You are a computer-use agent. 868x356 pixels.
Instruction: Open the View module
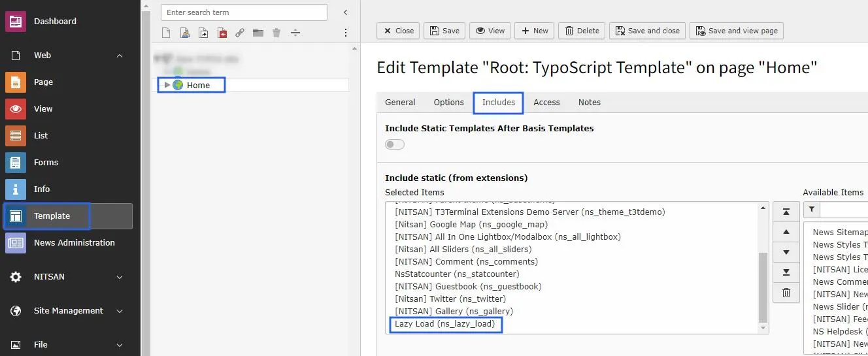43,109
